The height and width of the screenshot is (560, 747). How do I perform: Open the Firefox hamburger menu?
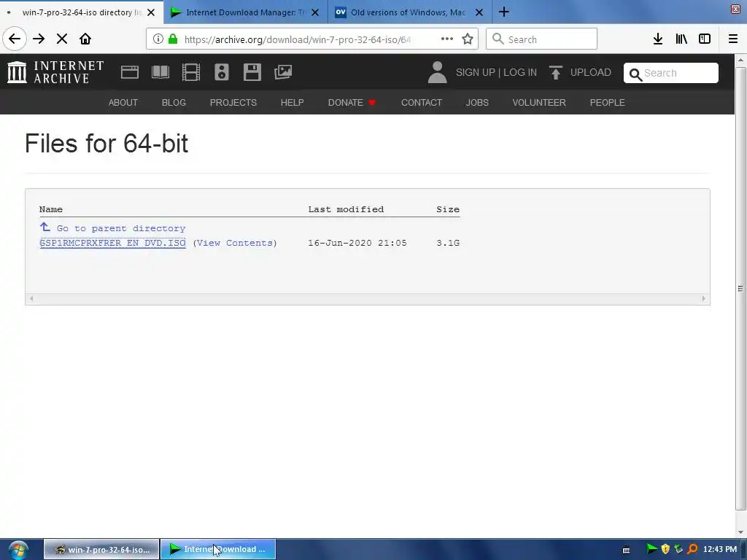click(733, 39)
